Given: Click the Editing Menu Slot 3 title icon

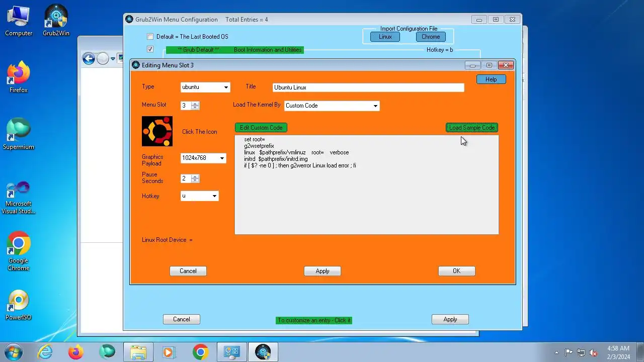Looking at the screenshot, I should [x=136, y=65].
